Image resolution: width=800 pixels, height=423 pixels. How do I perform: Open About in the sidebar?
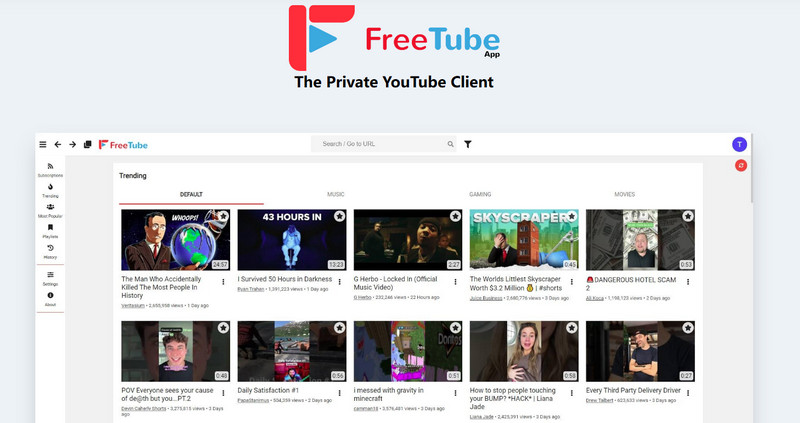pos(50,299)
